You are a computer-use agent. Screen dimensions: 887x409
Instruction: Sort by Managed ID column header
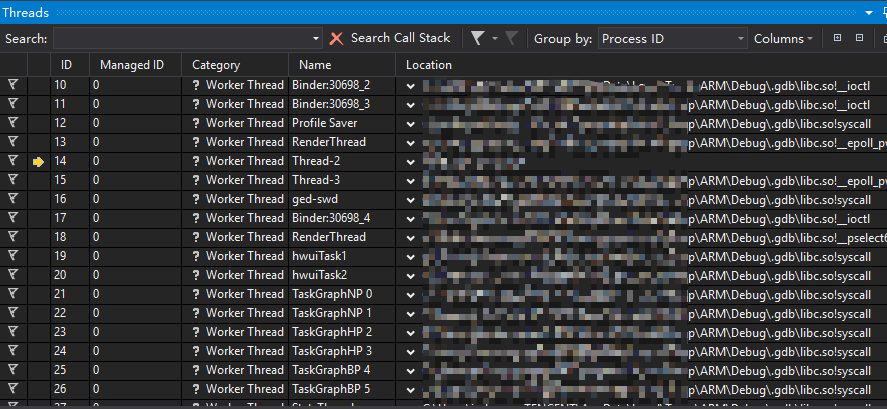click(135, 64)
